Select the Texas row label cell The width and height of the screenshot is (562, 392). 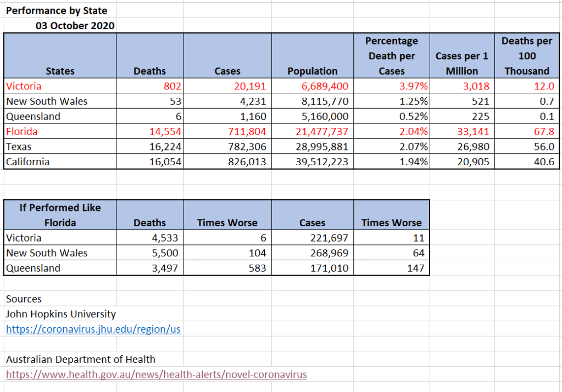[19, 147]
